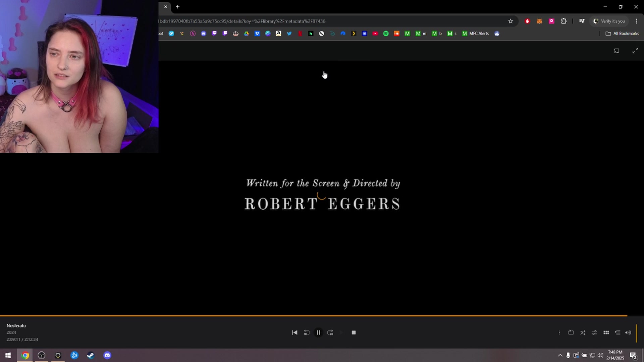The width and height of the screenshot is (644, 362).
Task: Open Steam from the taskbar
Action: pos(91,355)
